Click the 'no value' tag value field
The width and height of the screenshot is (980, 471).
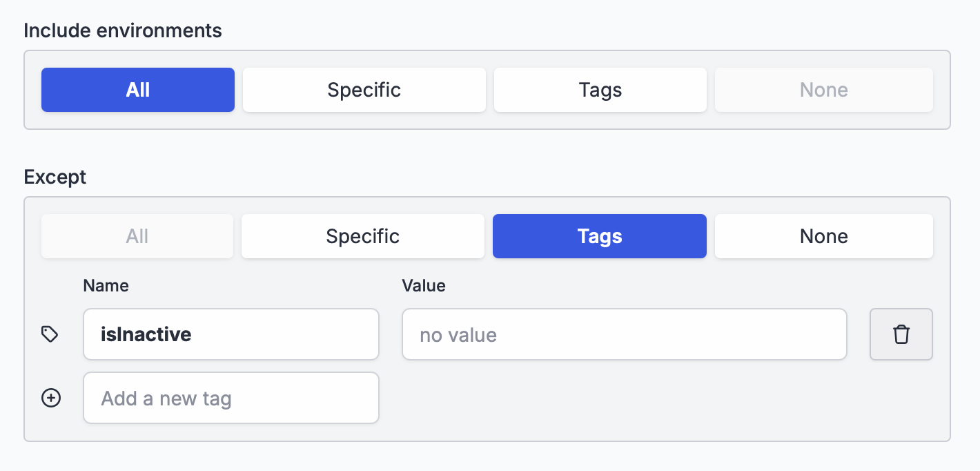625,334
